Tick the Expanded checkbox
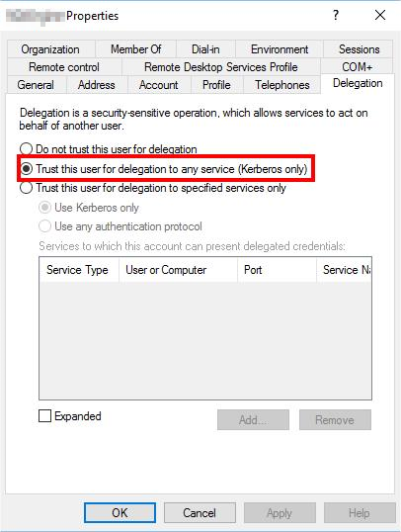This screenshot has height=532, width=401. tap(44, 415)
